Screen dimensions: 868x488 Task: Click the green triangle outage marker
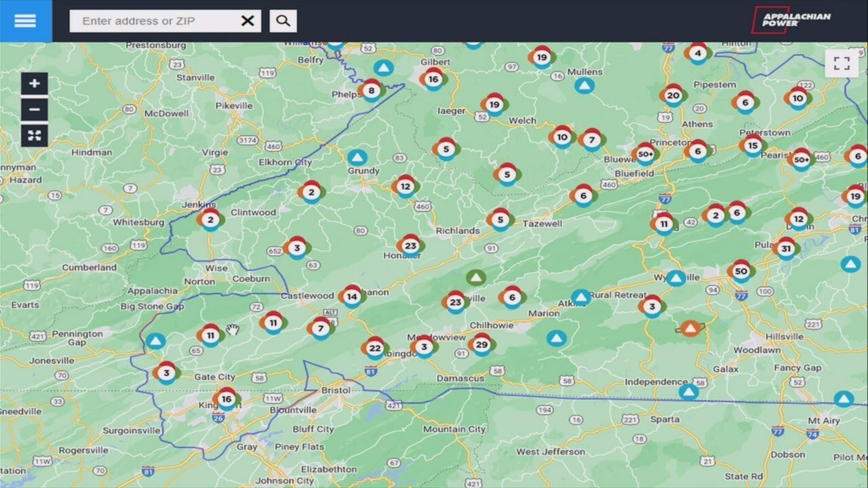(476, 277)
